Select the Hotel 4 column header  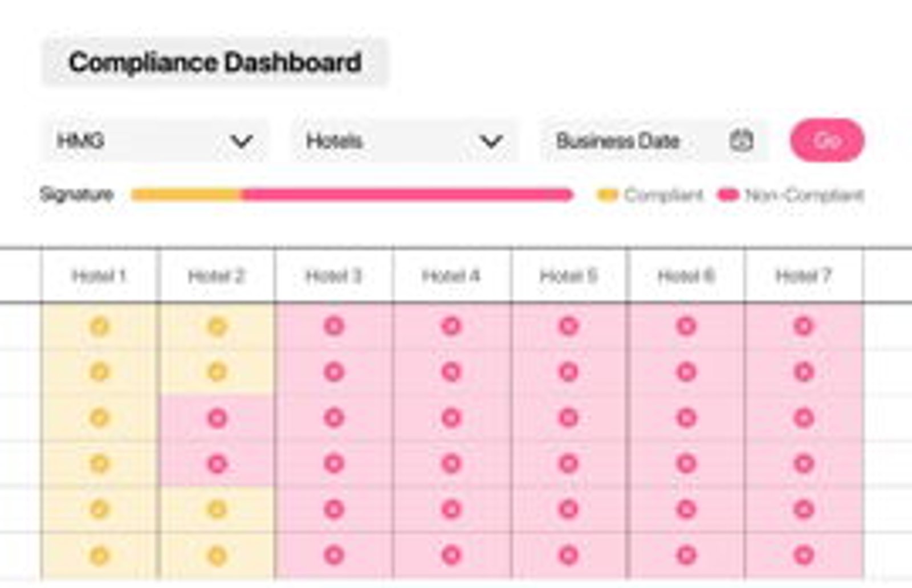pos(451,276)
